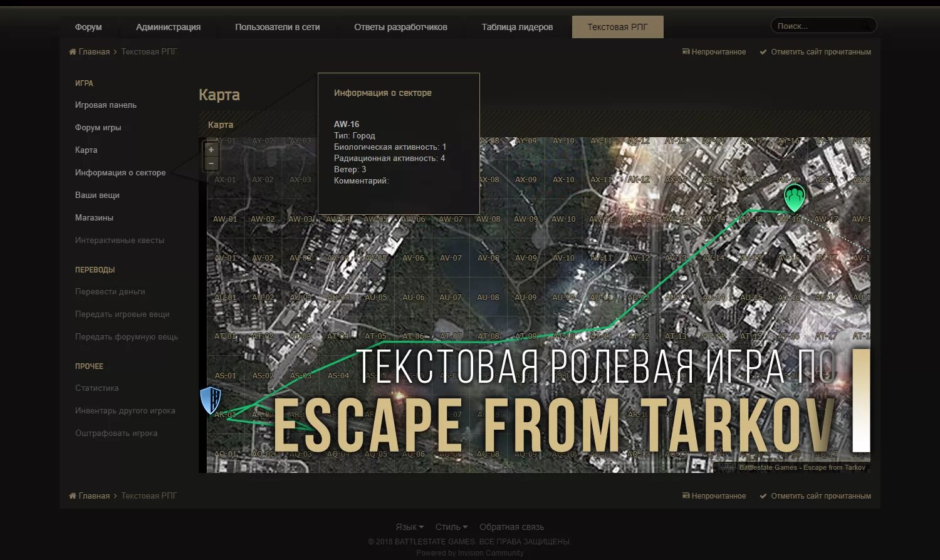Click top Непрочитанное link
The height and width of the screenshot is (560, 940).
click(719, 52)
